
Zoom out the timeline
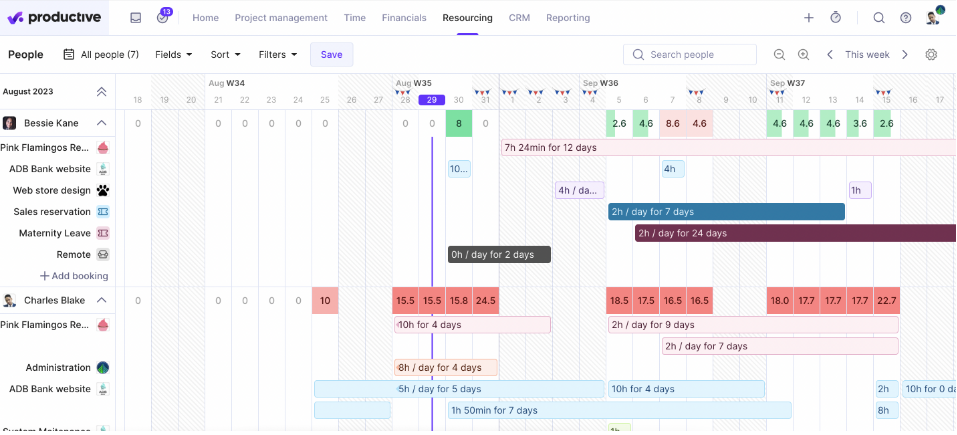(779, 55)
